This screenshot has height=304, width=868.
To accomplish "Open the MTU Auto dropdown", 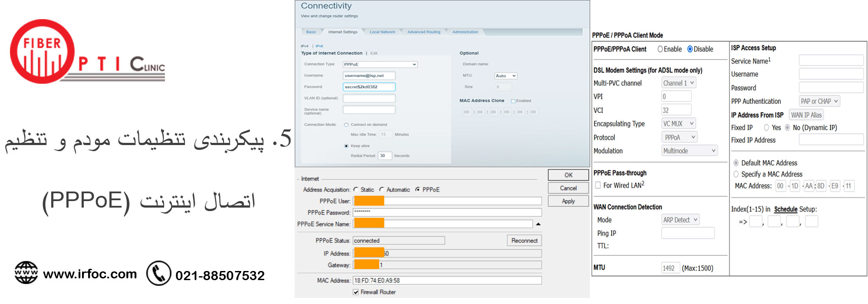I will (506, 76).
